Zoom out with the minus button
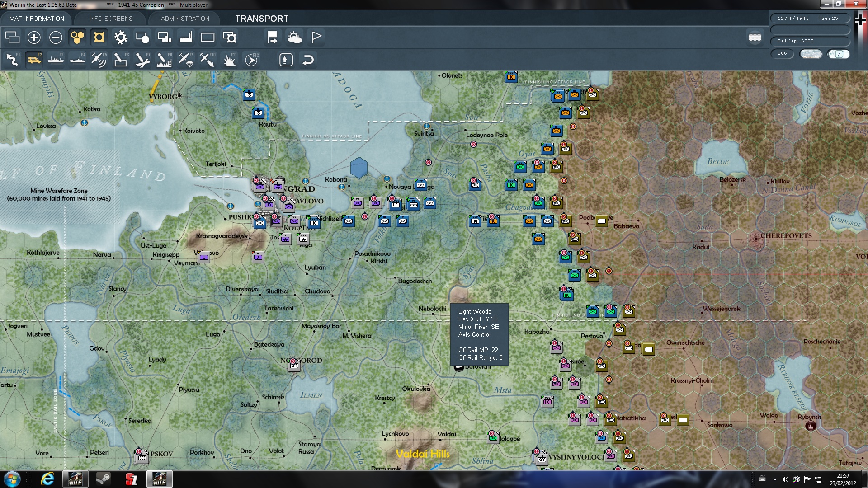 coord(56,38)
